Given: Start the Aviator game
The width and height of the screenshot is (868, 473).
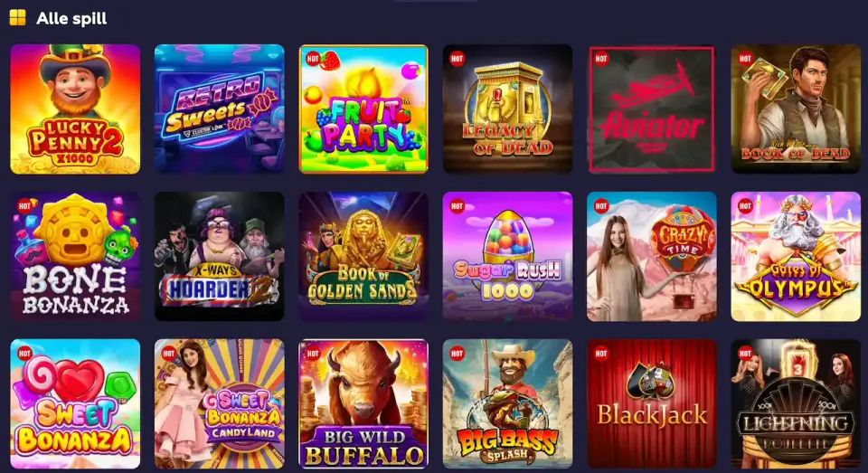Looking at the screenshot, I should (652, 109).
